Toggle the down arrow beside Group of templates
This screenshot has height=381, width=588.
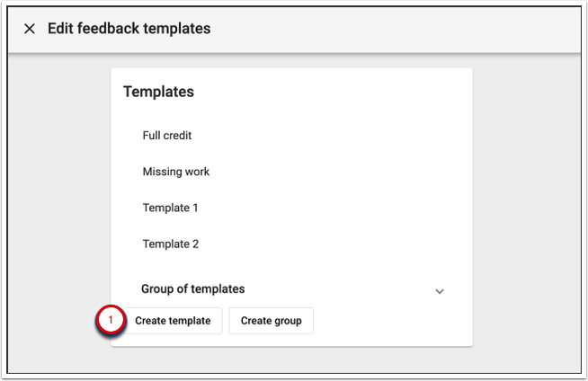click(440, 291)
